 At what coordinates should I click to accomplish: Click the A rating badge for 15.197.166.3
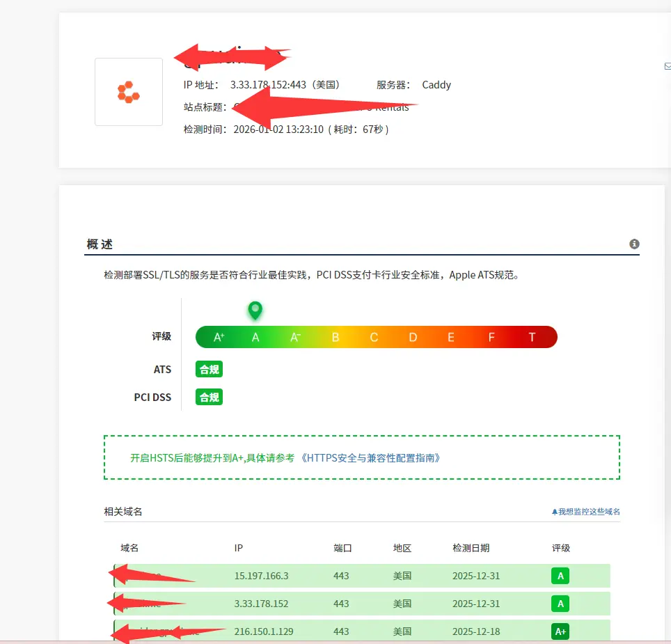[560, 576]
